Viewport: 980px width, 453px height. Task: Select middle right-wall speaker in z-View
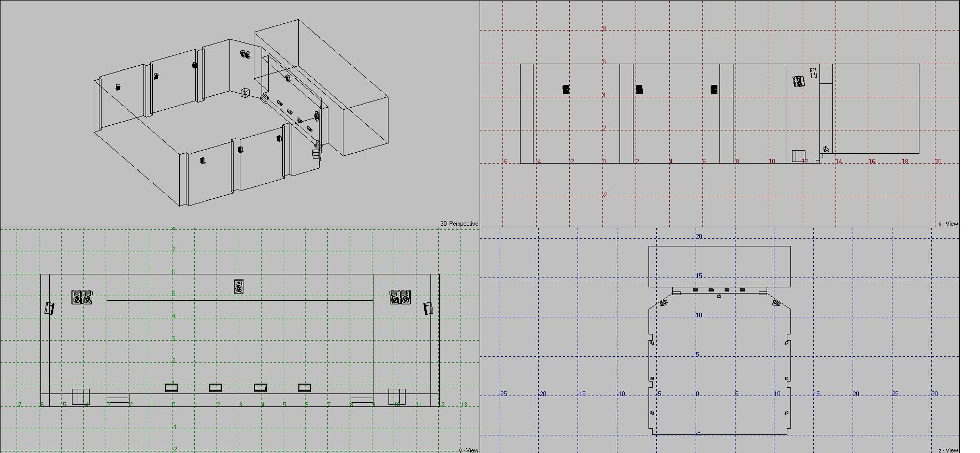pyautogui.click(x=787, y=379)
